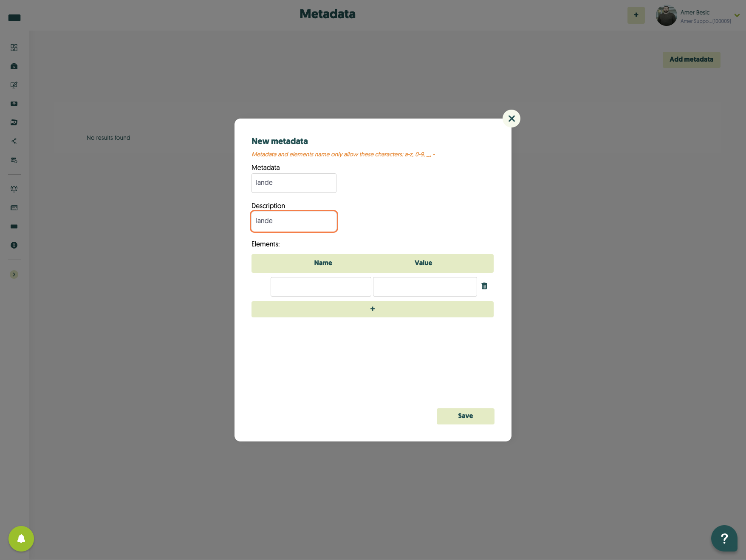Image resolution: width=746 pixels, height=560 pixels.
Task: Open the wifi device icon in sidebar
Action: [14, 104]
